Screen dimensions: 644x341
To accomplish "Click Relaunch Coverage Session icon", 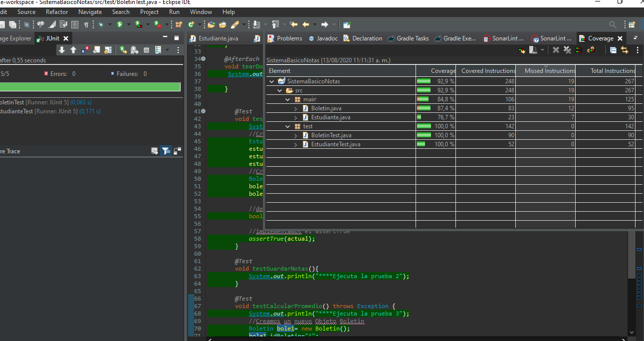I will (522, 50).
